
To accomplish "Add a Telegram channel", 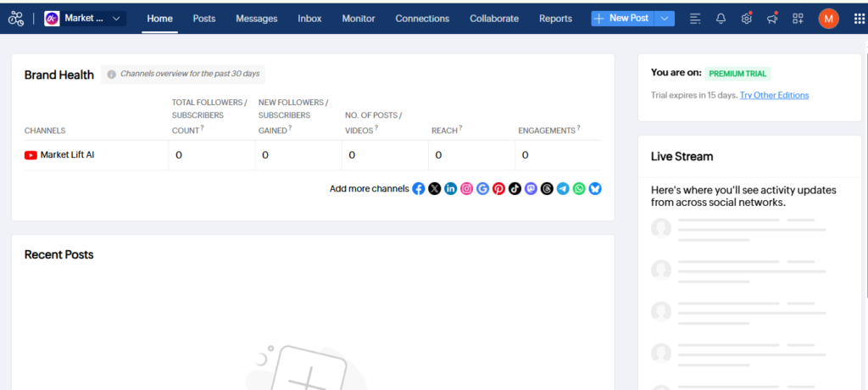I will [x=563, y=189].
